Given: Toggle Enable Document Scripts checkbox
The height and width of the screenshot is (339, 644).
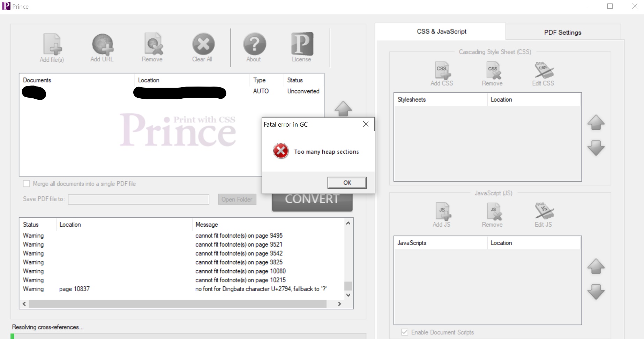Looking at the screenshot, I should click(405, 332).
